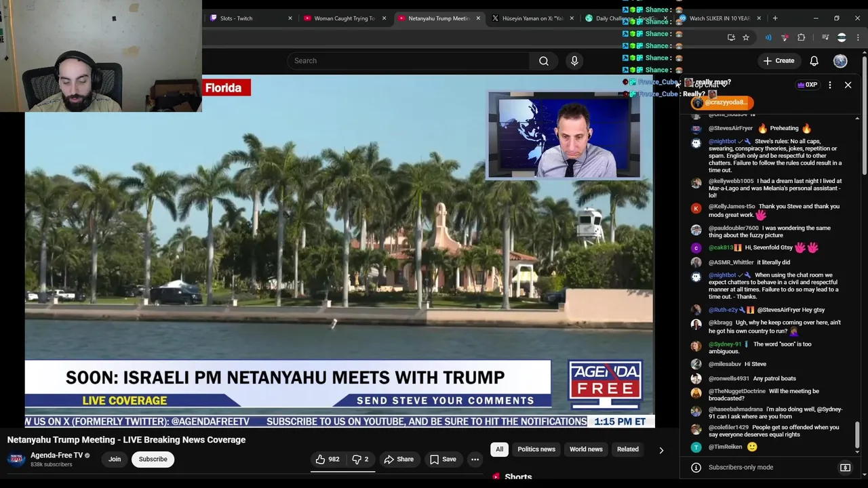
Task: Click the Subscribers-only mode info icon
Action: point(696,468)
